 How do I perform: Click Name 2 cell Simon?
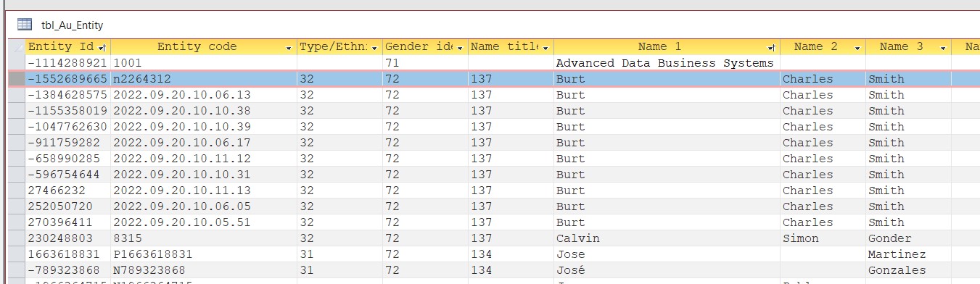tap(823, 238)
